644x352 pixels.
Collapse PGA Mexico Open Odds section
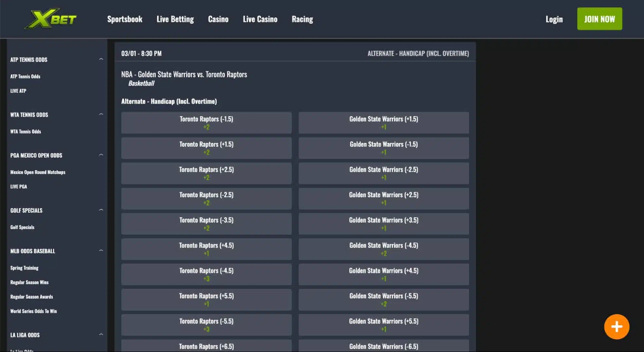(x=101, y=155)
